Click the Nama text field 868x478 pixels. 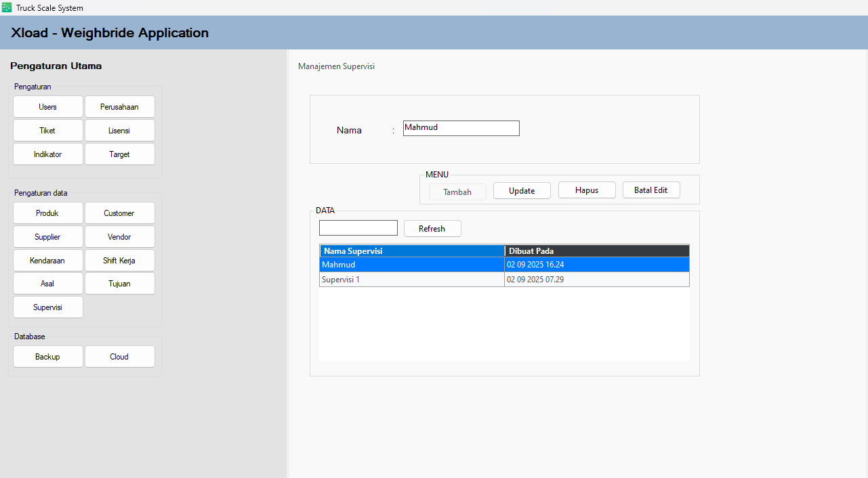click(x=461, y=128)
